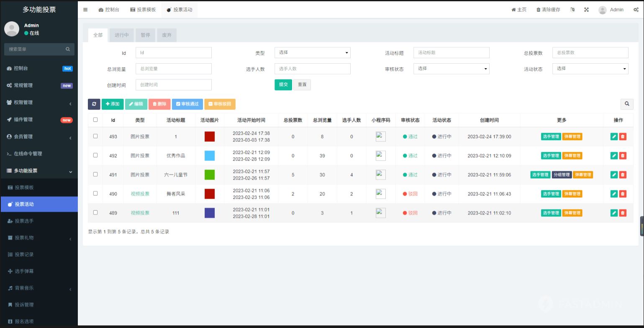Viewport: 644px width, 328px height.
Task: Open the 投票模板 top navigation tab
Action: pyautogui.click(x=143, y=10)
